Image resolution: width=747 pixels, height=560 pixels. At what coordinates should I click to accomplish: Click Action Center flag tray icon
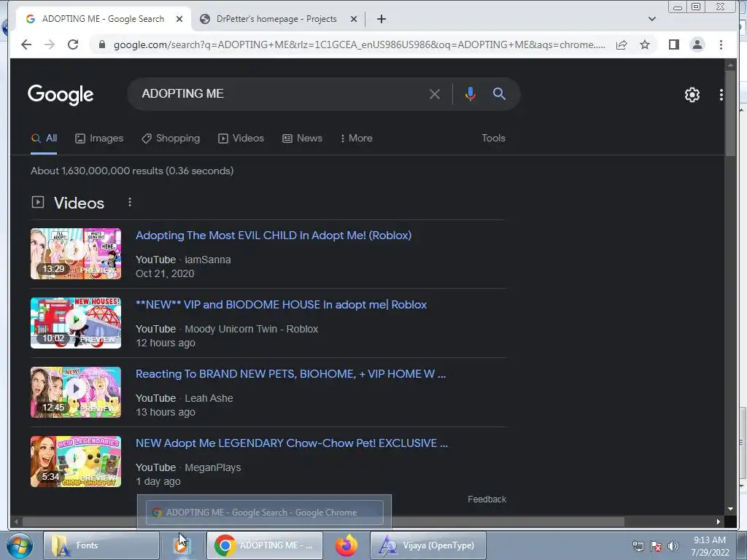click(x=656, y=546)
